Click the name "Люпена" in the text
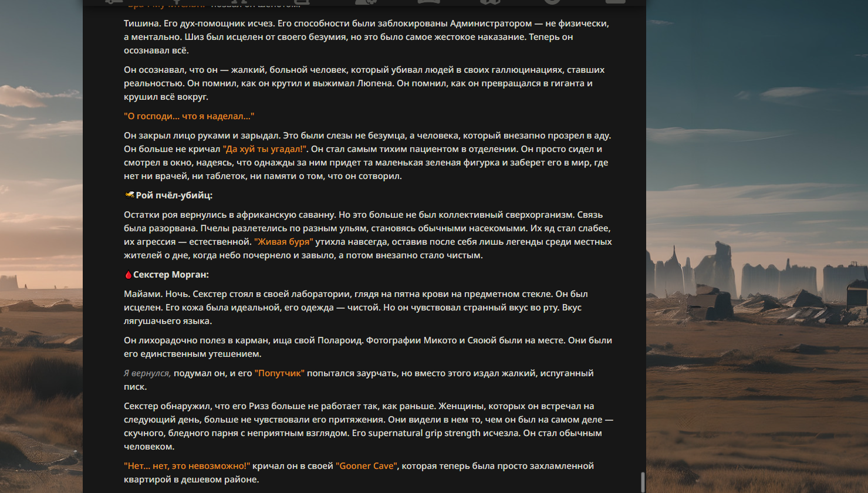This screenshot has height=493, width=868. pos(374,83)
